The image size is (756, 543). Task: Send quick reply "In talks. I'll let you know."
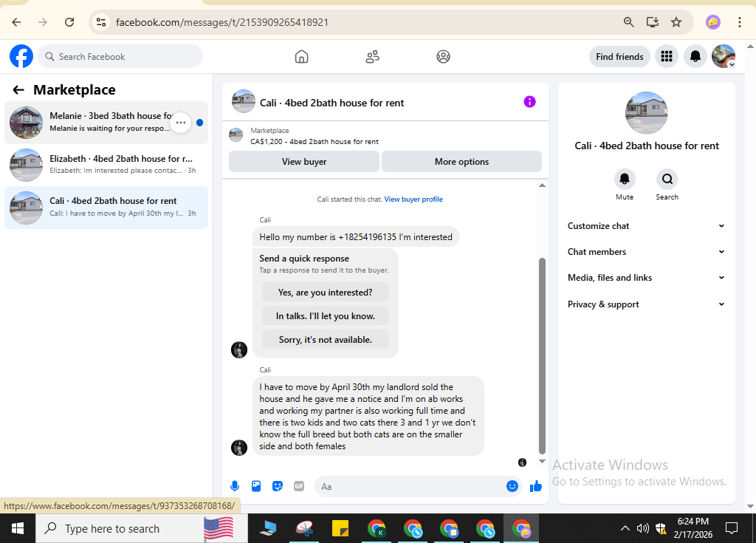(326, 316)
